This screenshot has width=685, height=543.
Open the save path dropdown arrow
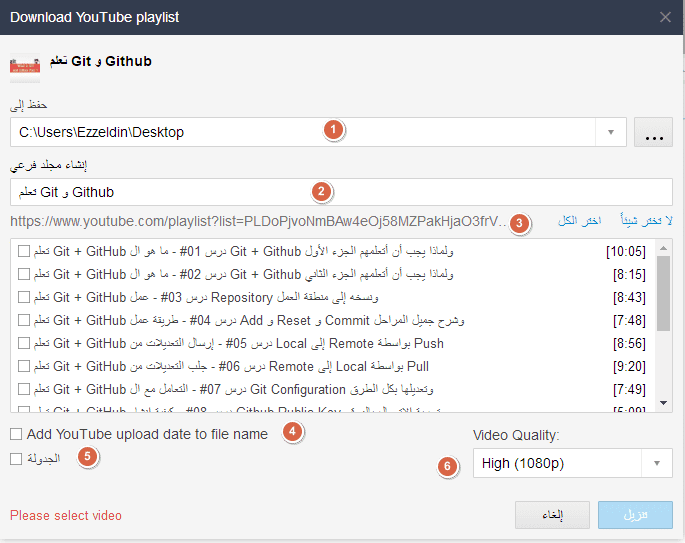(611, 132)
